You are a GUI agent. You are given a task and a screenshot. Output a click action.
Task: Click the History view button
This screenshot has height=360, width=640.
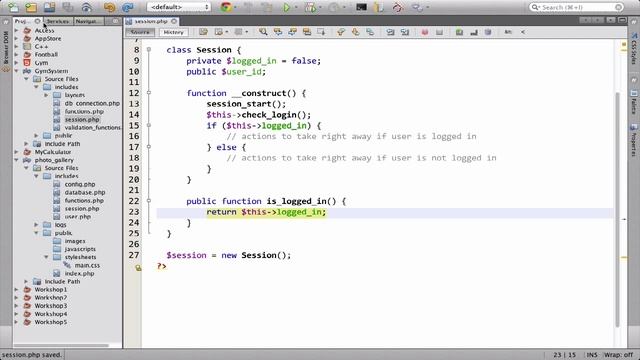(x=173, y=32)
